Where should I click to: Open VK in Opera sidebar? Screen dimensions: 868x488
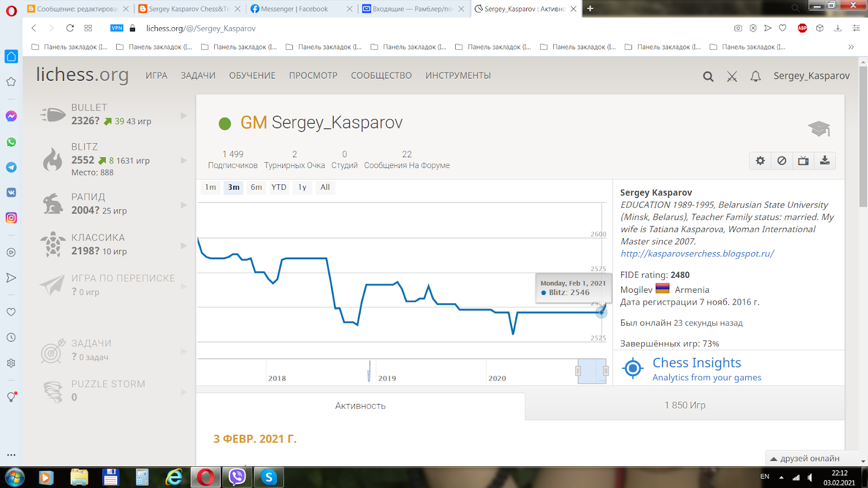coord(11,192)
